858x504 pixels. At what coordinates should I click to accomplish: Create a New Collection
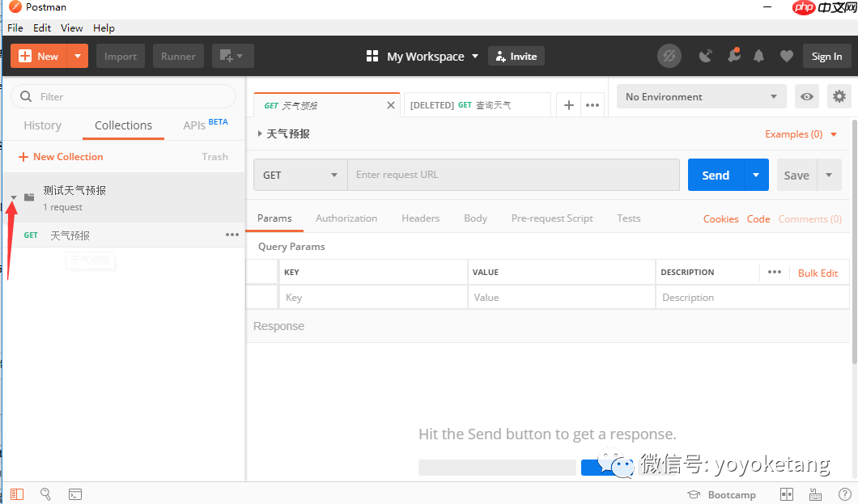point(61,157)
